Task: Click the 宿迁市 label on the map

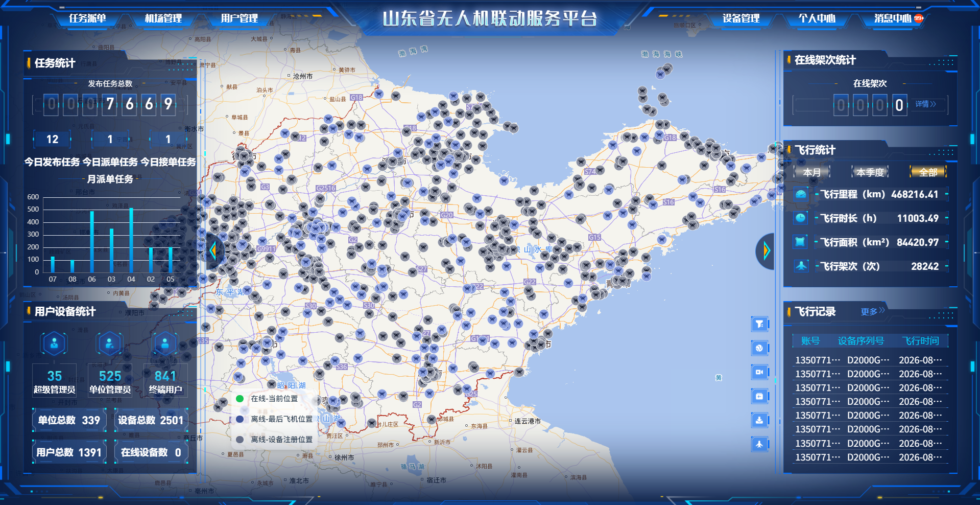Action: tap(436, 480)
